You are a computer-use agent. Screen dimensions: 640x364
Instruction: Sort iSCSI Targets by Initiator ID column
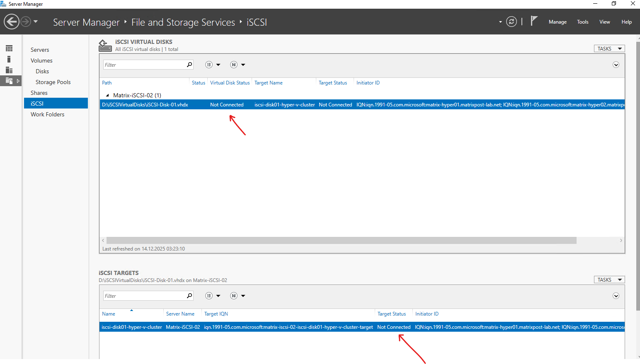427,314
